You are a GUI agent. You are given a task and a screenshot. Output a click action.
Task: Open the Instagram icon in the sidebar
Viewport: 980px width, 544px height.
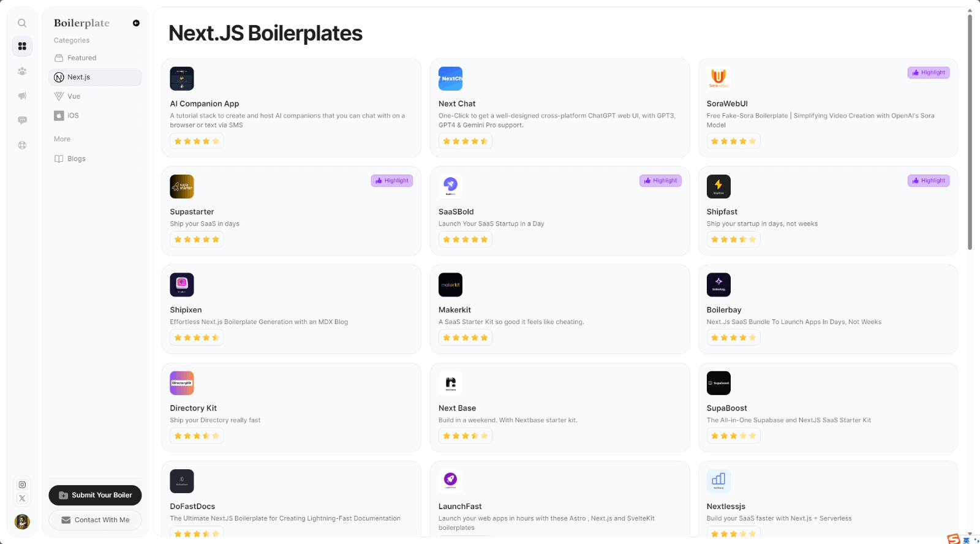[x=22, y=485]
